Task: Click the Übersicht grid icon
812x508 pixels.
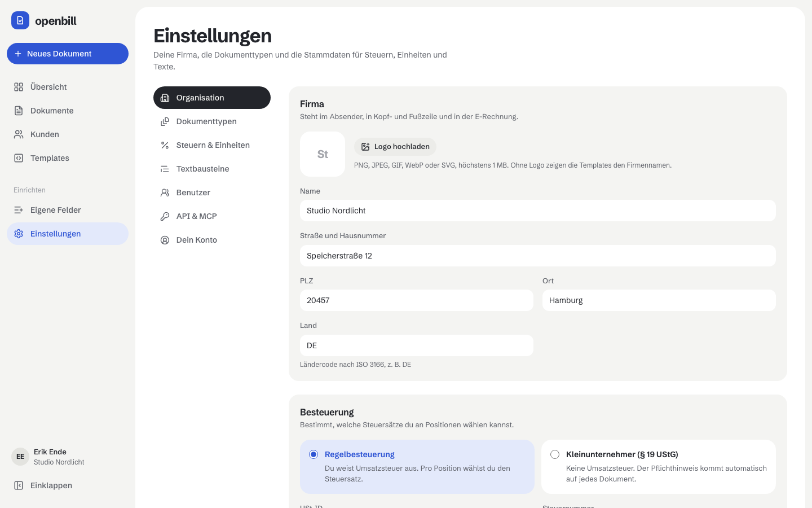Action: [x=19, y=87]
